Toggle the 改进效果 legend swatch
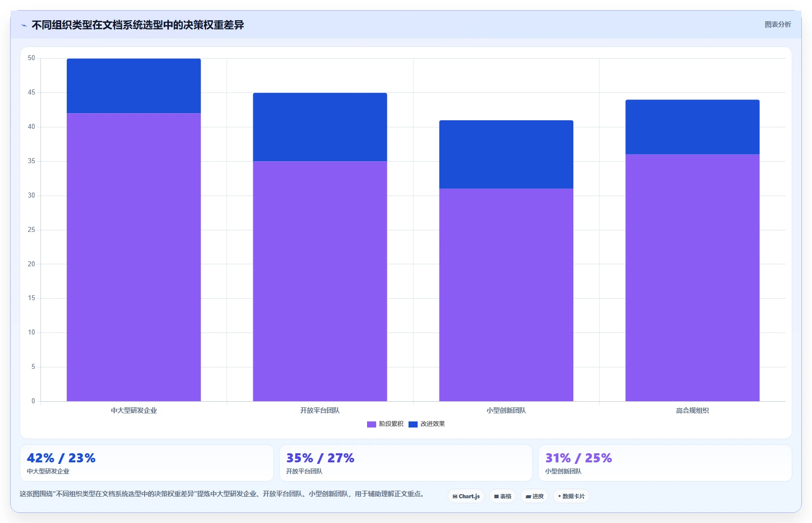812x523 pixels. (413, 424)
